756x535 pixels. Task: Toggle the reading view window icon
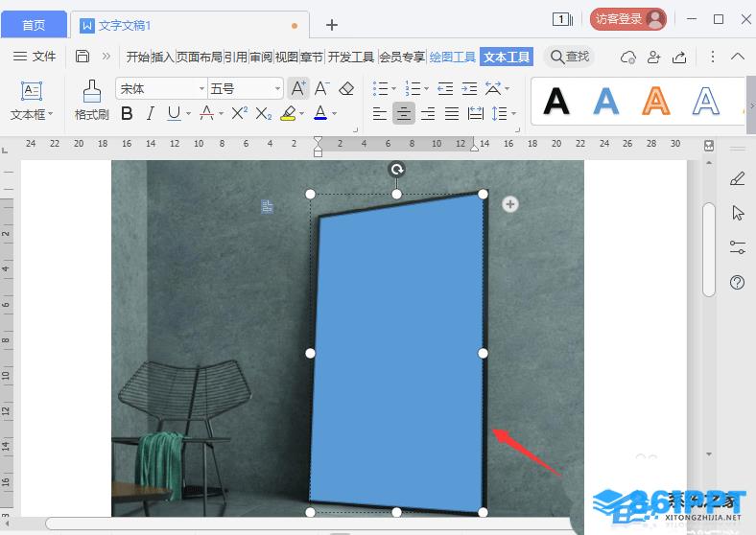coord(562,19)
